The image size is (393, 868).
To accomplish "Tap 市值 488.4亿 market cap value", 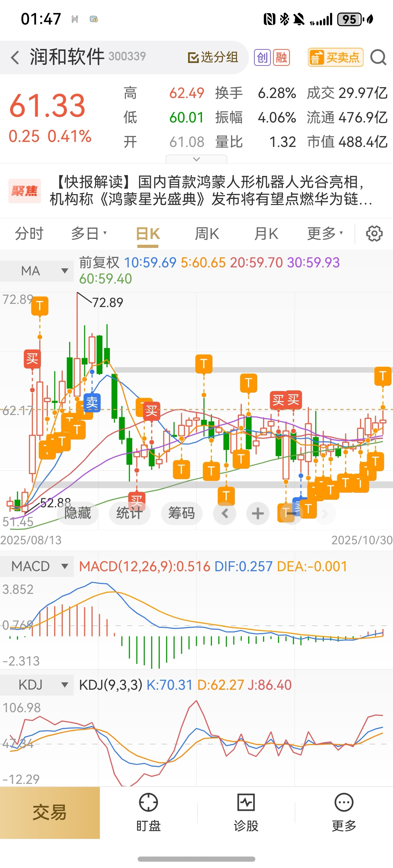I will [x=347, y=142].
